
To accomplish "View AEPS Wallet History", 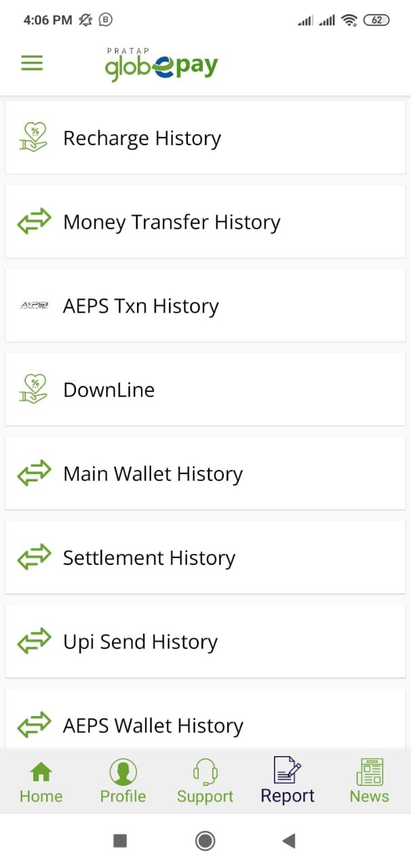I will click(x=153, y=726).
